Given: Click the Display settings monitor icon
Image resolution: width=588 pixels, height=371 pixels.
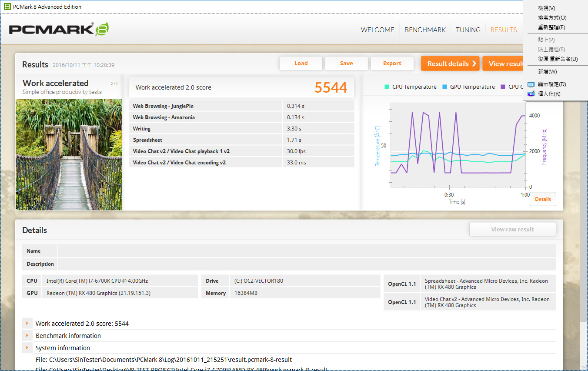Looking at the screenshot, I should point(531,84).
